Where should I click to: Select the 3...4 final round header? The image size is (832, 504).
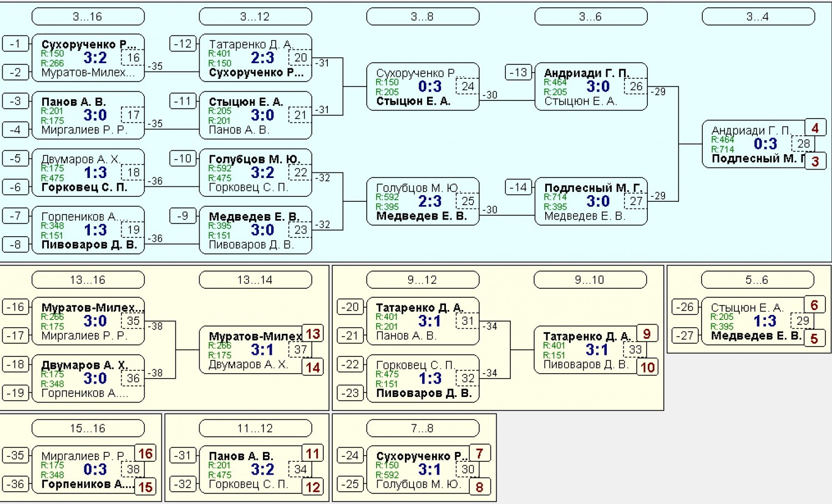click(x=758, y=17)
